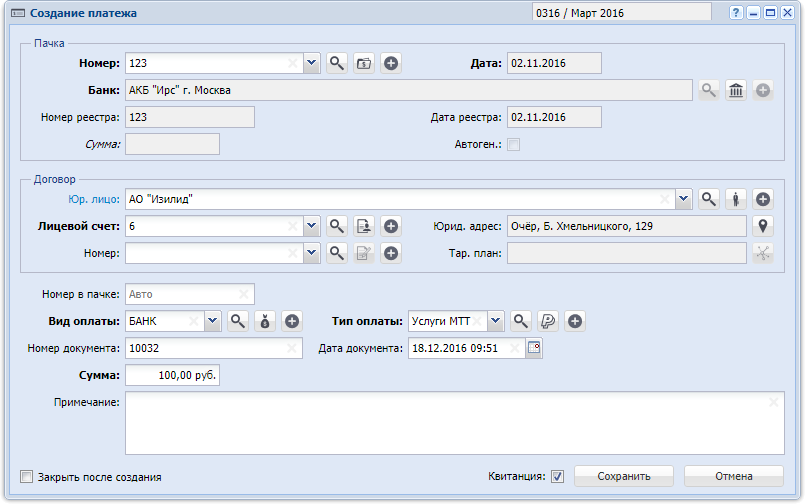805x504 pixels.
Task: Clear the Примечание text area
Action: point(774,402)
